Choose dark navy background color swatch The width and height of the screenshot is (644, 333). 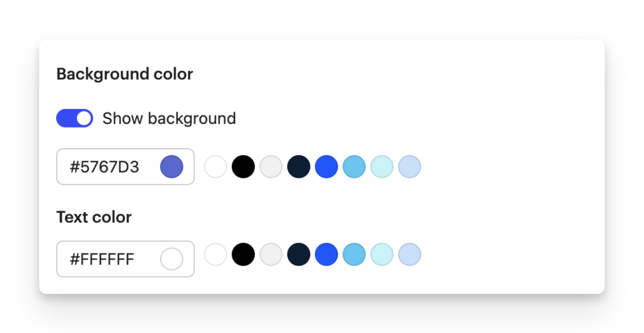coord(299,167)
